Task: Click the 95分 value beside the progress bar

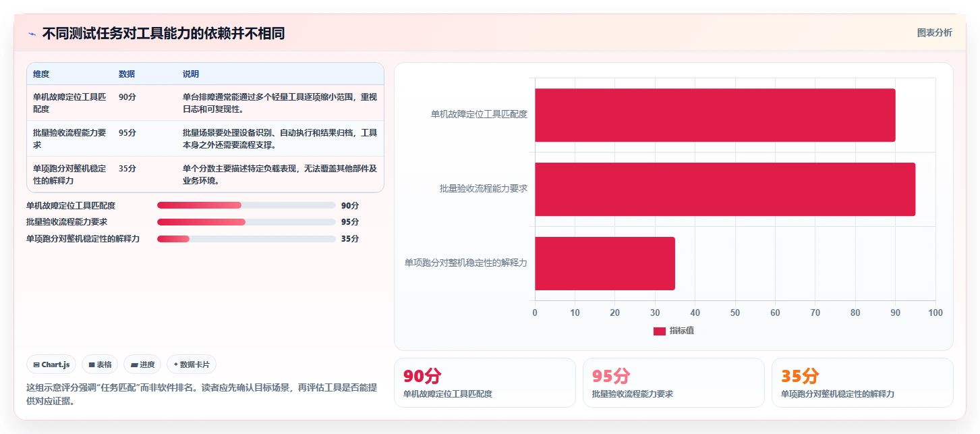Action: tap(350, 222)
